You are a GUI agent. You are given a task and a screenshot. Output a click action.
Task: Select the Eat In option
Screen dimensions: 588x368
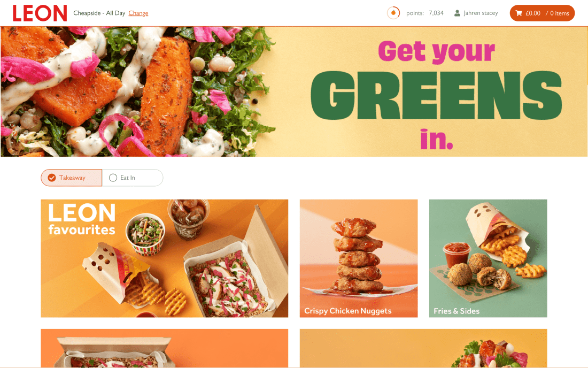(x=133, y=178)
